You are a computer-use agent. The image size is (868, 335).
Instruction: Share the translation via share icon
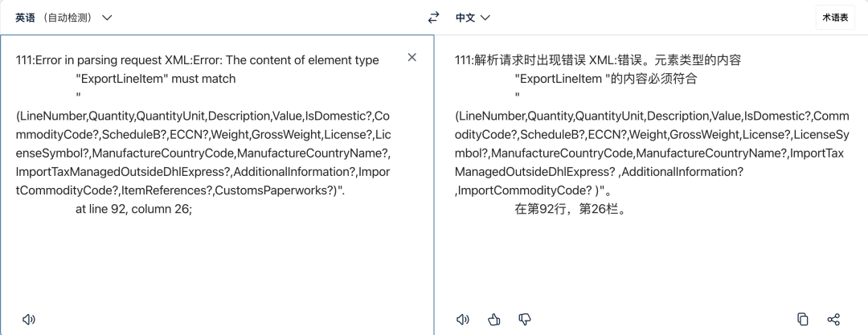833,319
